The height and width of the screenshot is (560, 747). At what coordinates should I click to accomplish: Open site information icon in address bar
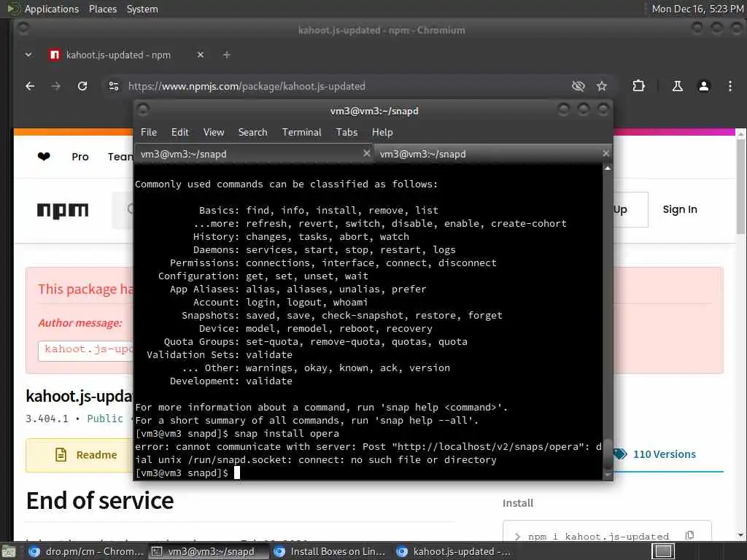(113, 86)
